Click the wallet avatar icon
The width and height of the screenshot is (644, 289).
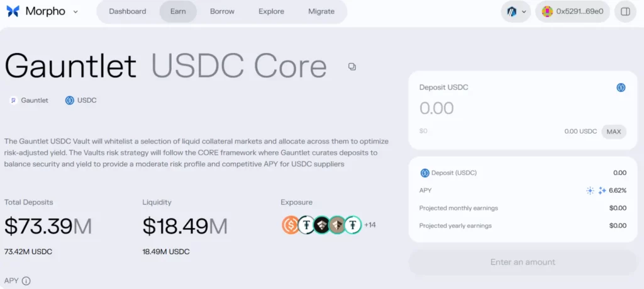(547, 11)
